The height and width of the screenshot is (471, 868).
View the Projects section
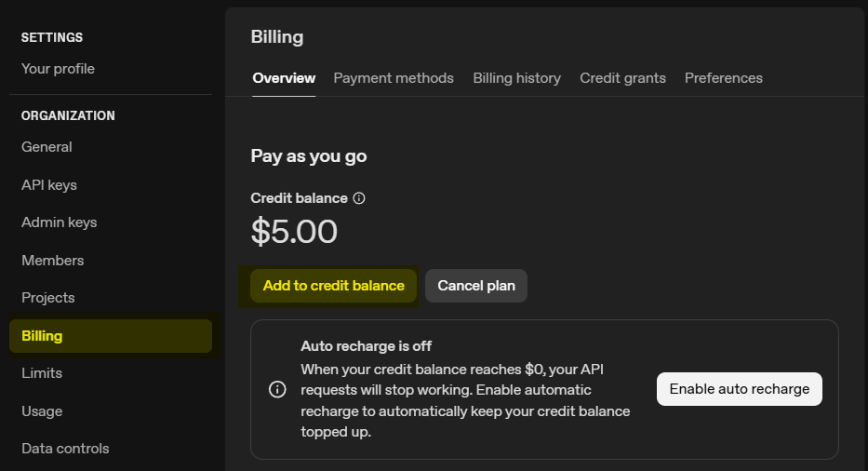47,298
